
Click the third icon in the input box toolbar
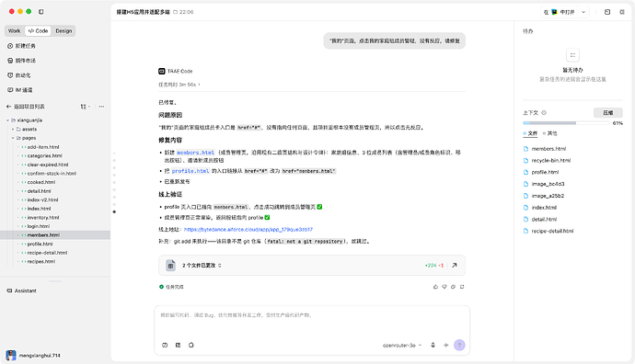[x=191, y=345]
